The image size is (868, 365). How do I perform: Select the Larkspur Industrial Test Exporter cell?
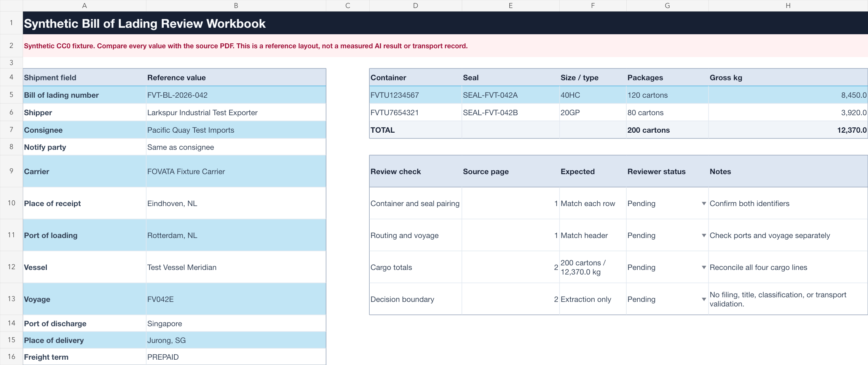tap(236, 112)
